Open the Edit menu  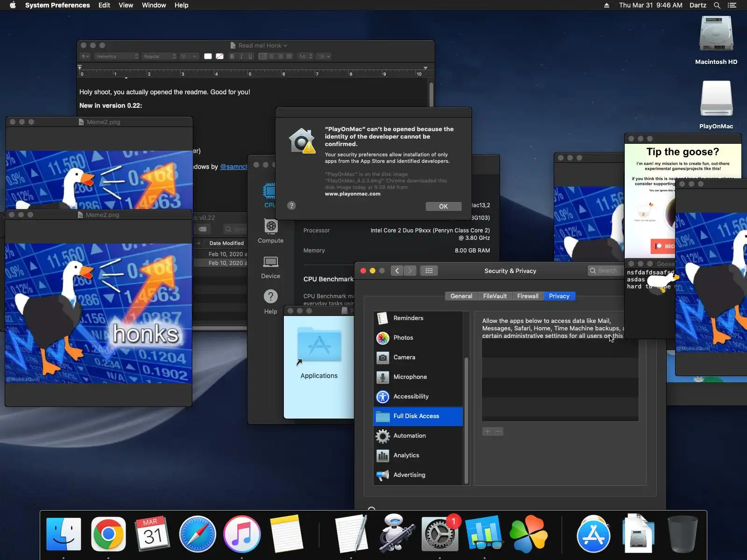104,5
